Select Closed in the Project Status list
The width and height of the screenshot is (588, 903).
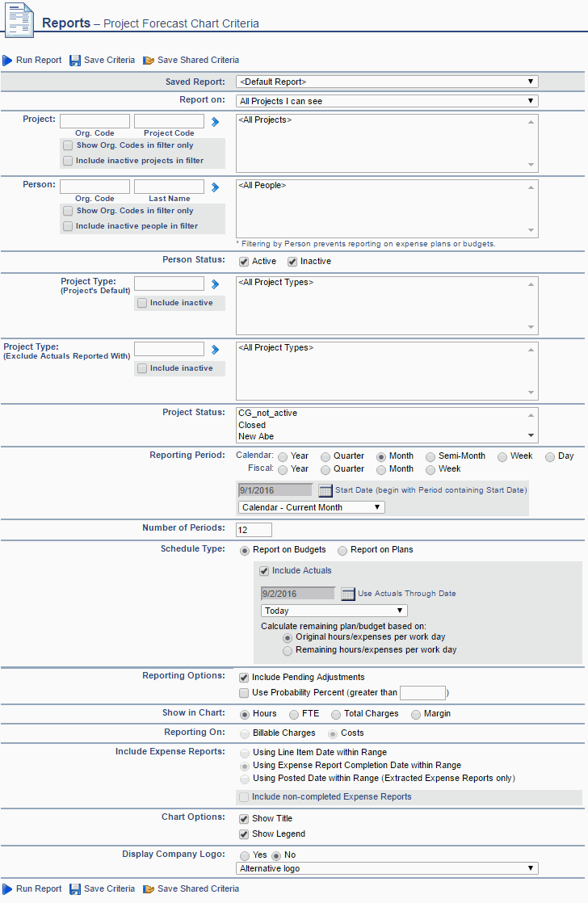[x=252, y=425]
